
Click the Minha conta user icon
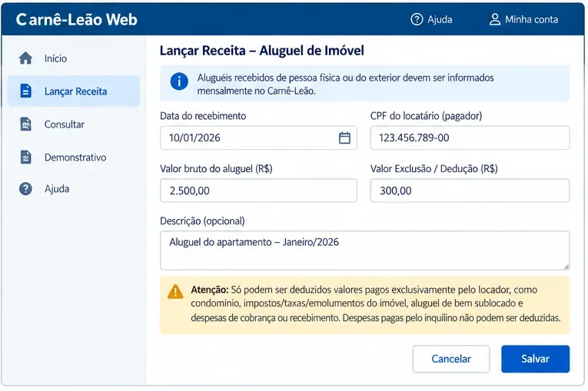point(495,19)
